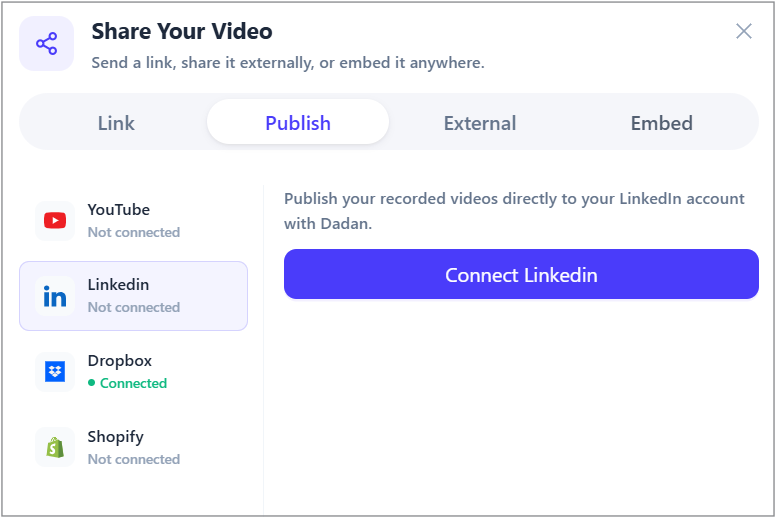Click the green Connected status under Dropbox
The width and height of the screenshot is (775, 517).
click(128, 383)
